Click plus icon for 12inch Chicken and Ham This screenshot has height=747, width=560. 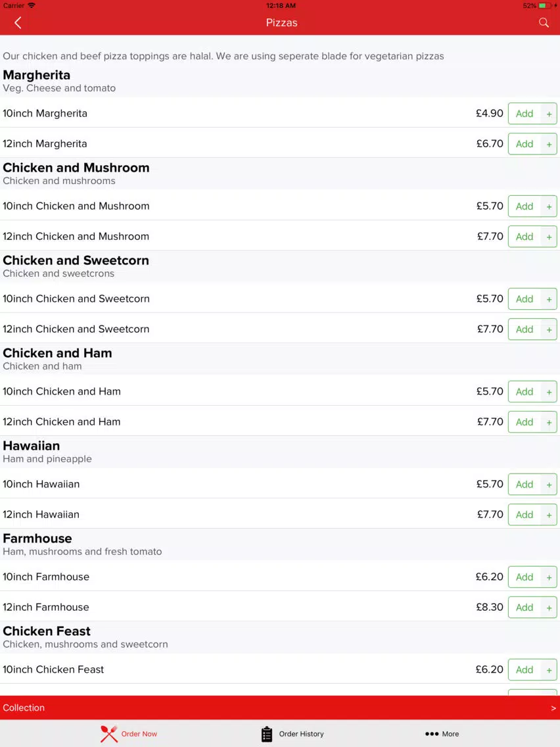pos(549,422)
